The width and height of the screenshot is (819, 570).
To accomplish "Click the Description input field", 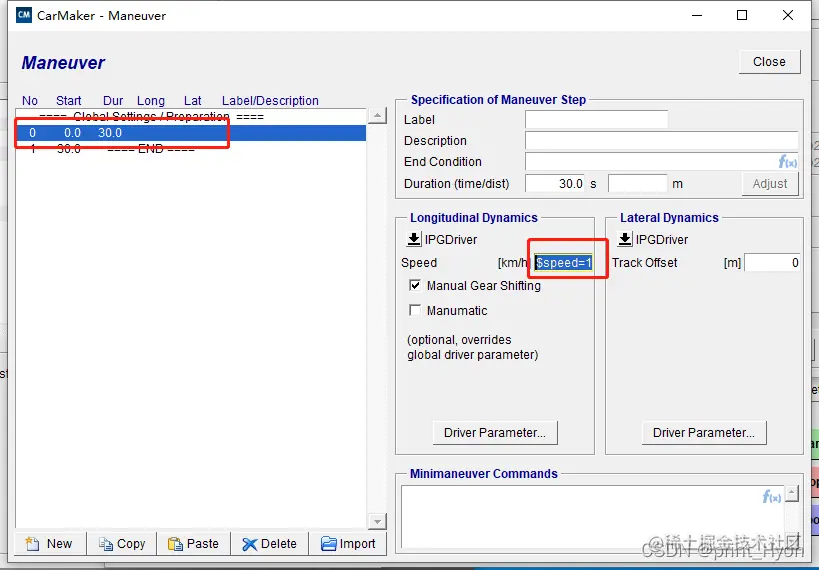I will [662, 141].
